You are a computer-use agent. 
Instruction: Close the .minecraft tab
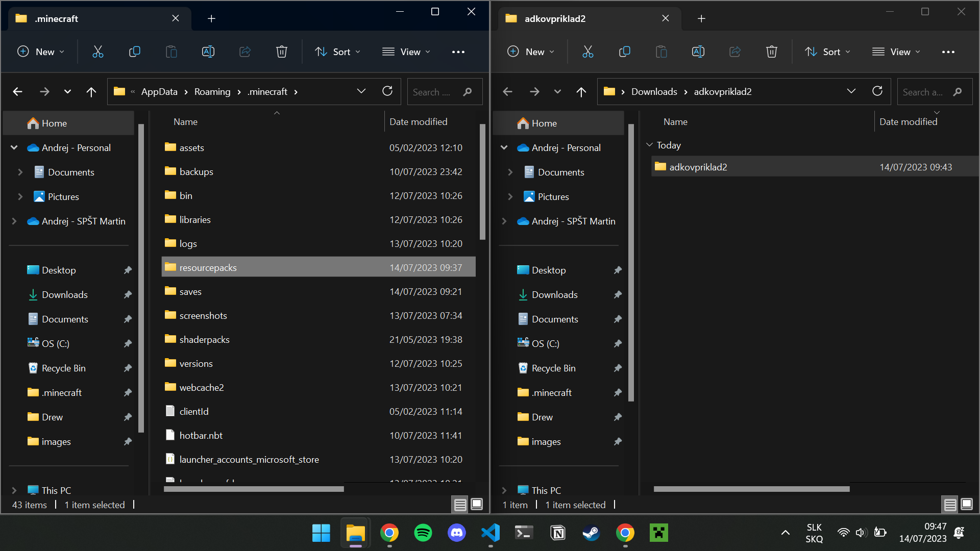[x=176, y=18]
